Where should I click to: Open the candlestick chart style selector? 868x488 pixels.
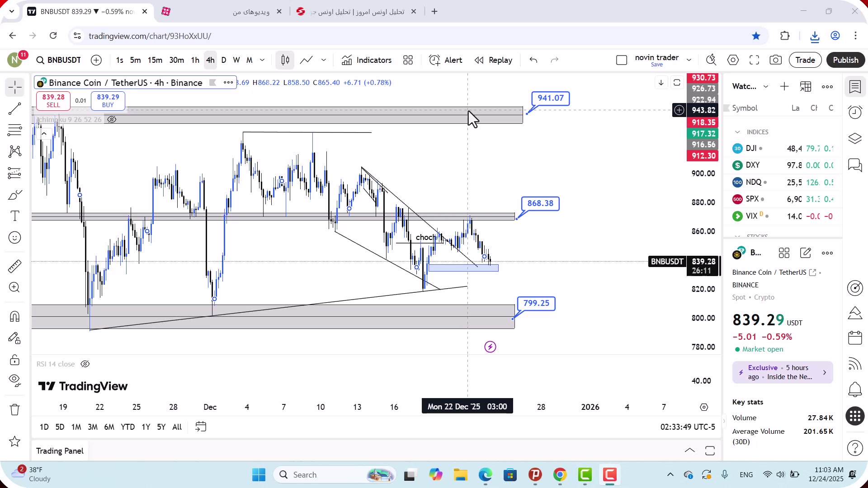[285, 60]
